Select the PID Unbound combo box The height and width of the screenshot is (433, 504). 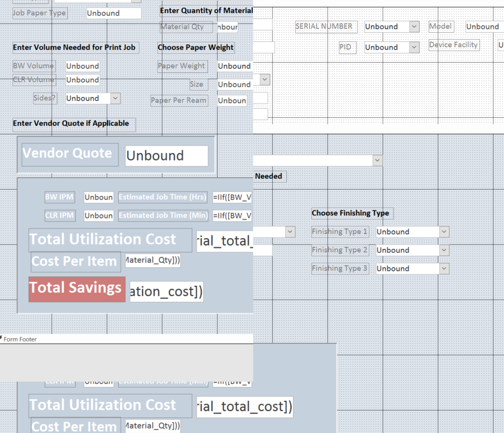[x=392, y=47]
